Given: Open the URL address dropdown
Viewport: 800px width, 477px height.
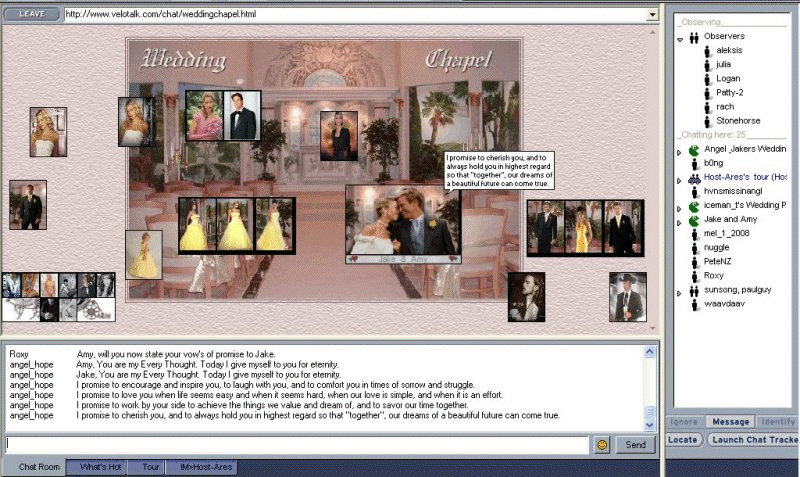Looking at the screenshot, I should pos(652,14).
